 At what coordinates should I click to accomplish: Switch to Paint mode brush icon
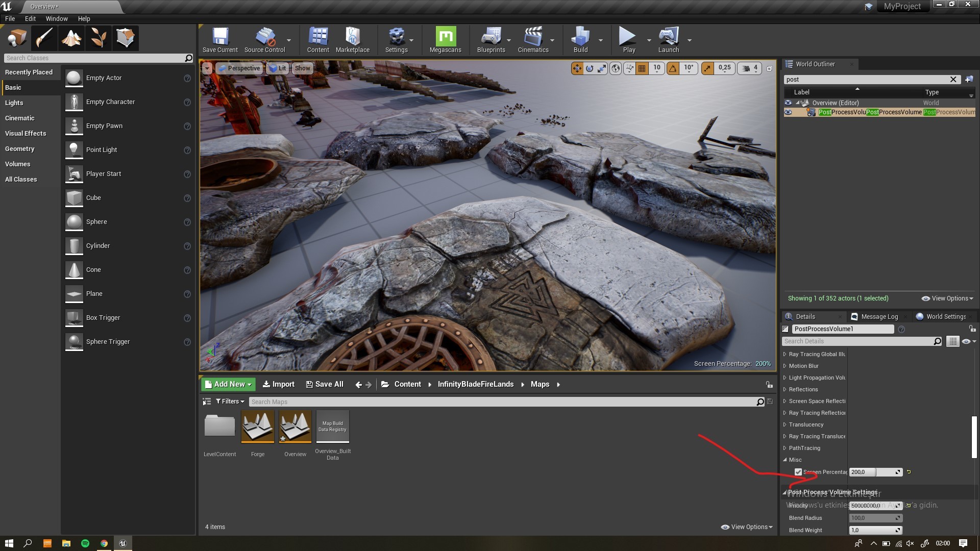(44, 38)
